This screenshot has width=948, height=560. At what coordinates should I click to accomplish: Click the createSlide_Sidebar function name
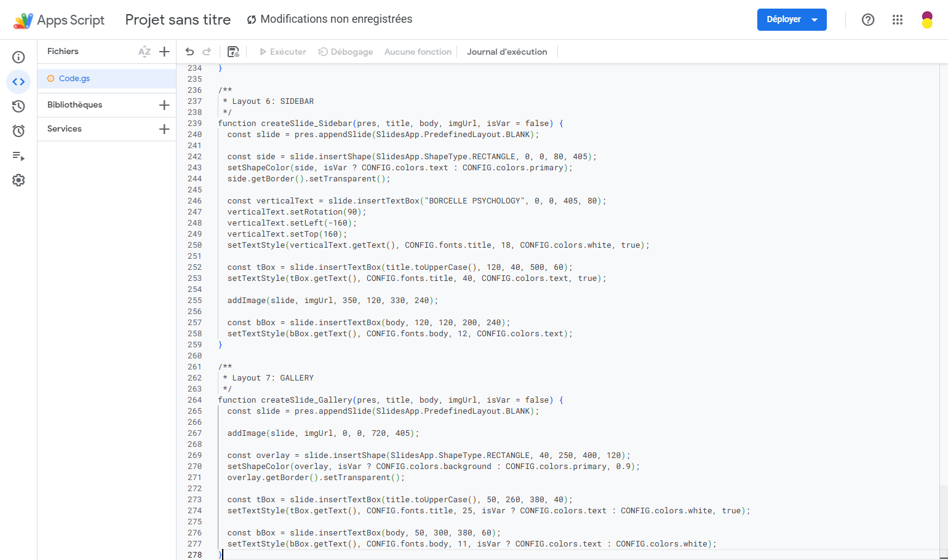(306, 124)
